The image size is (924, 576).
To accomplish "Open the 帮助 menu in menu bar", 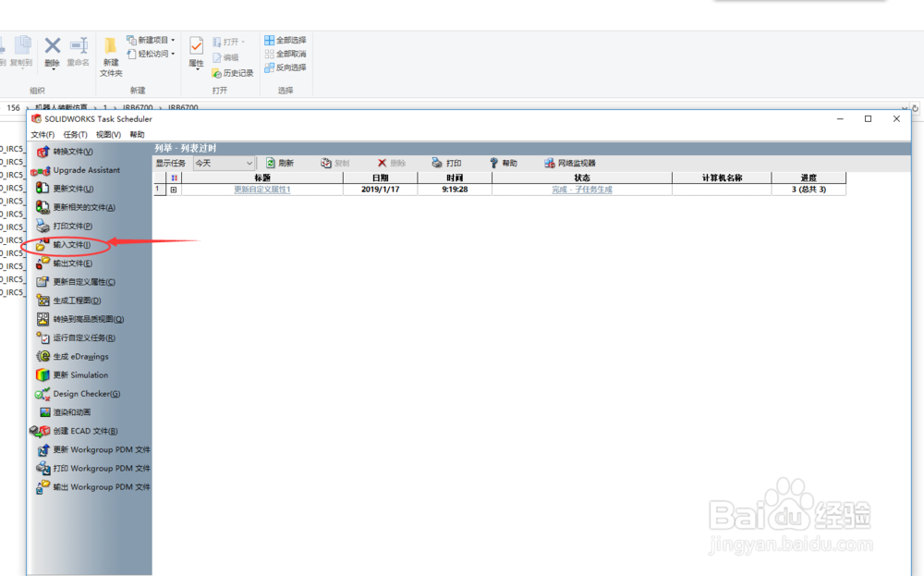I will click(138, 135).
